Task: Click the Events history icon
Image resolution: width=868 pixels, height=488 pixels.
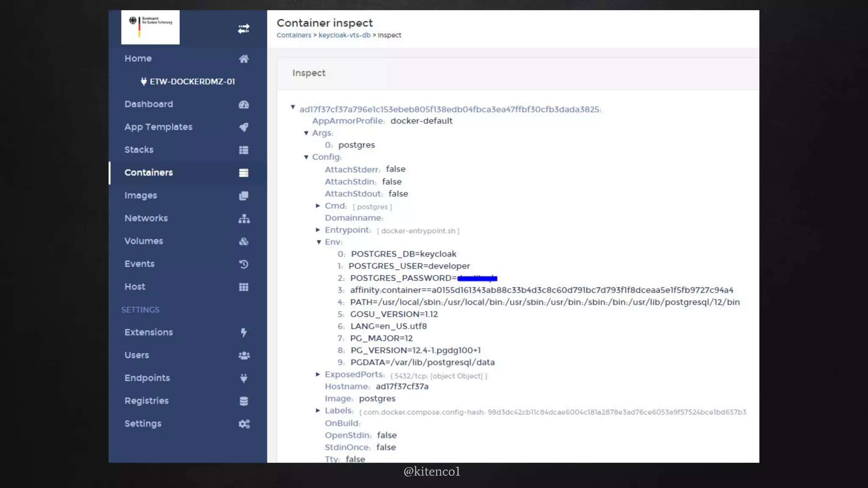Action: click(243, 264)
